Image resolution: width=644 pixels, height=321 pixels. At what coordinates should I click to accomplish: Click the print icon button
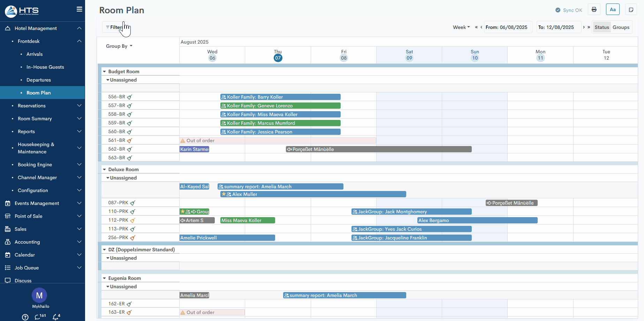pyautogui.click(x=594, y=9)
